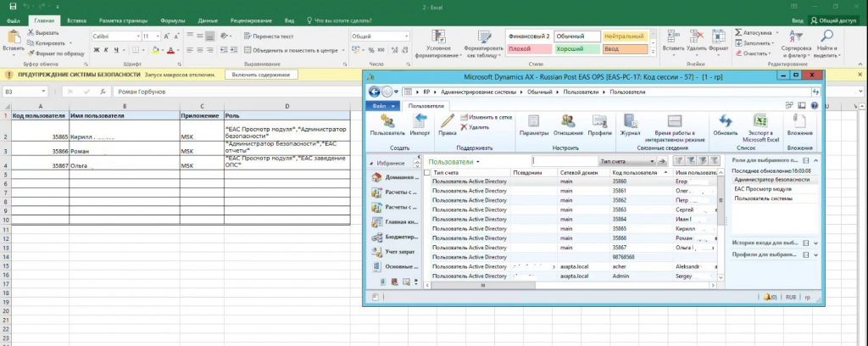
Task: Click Find and Select (Найти и выделить) magnifier
Action: [x=826, y=36]
